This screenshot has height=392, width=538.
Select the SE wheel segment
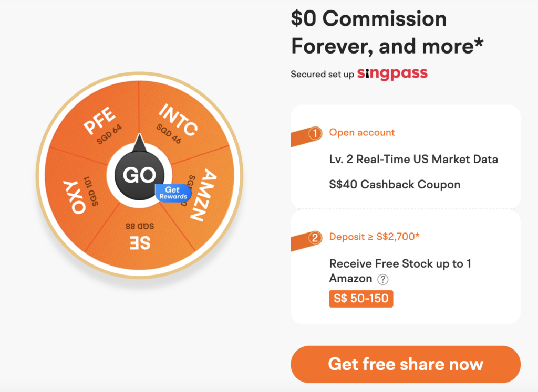140,237
